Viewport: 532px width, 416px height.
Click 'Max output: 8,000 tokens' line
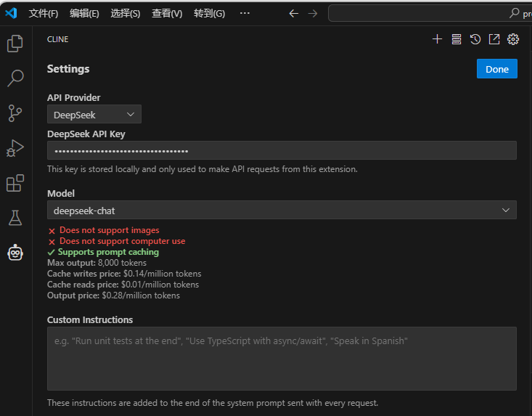(x=97, y=263)
